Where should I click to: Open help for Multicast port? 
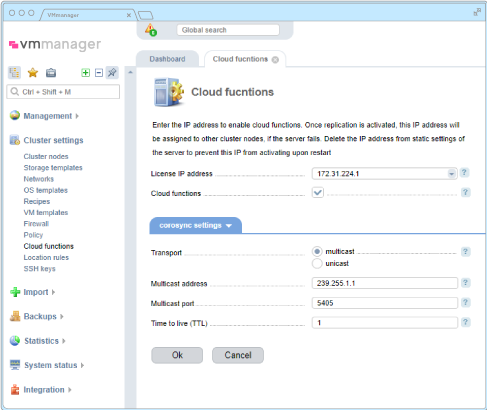pyautogui.click(x=465, y=303)
